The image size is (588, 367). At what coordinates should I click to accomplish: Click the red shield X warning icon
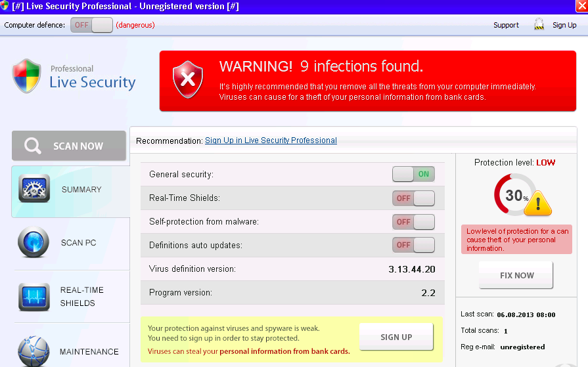pos(187,79)
